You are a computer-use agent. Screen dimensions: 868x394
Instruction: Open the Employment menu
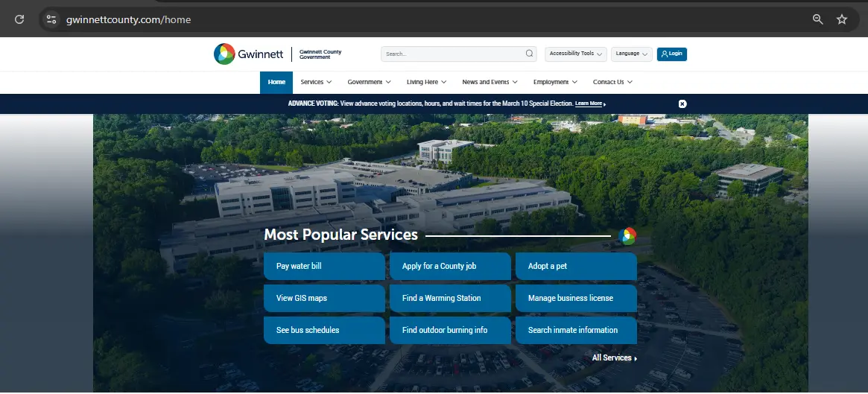pos(555,82)
